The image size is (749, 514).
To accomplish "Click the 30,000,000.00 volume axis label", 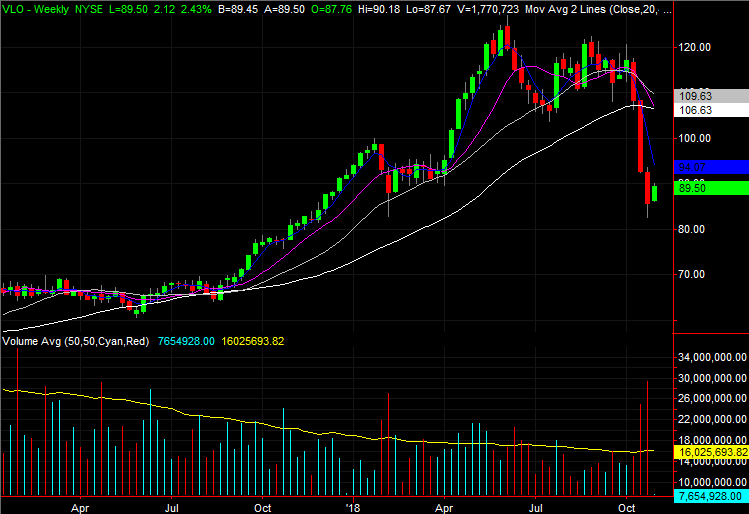I will point(712,378).
